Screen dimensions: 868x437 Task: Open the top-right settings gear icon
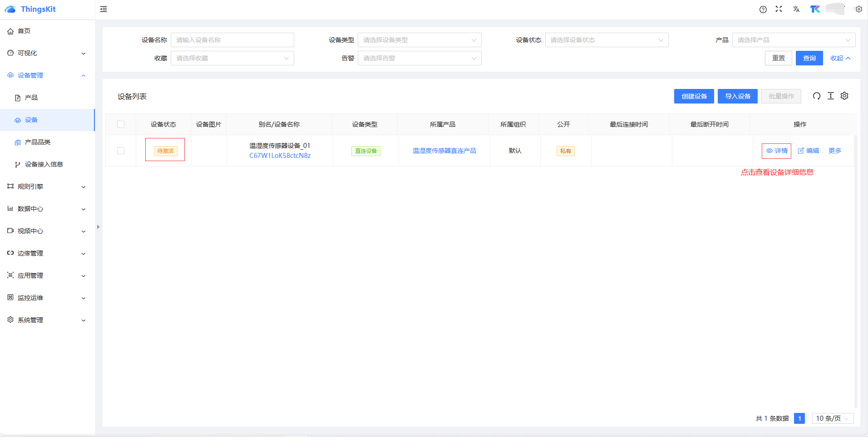pyautogui.click(x=858, y=9)
